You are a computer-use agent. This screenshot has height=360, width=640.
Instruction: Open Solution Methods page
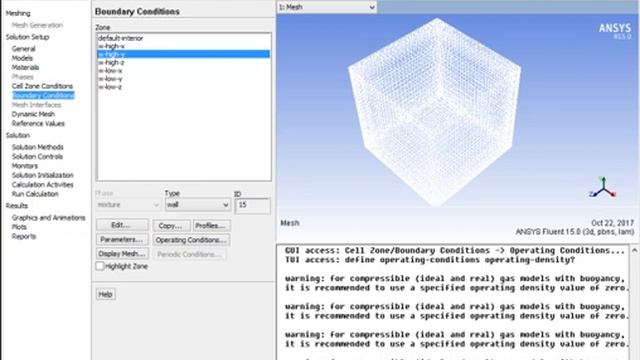[38, 147]
